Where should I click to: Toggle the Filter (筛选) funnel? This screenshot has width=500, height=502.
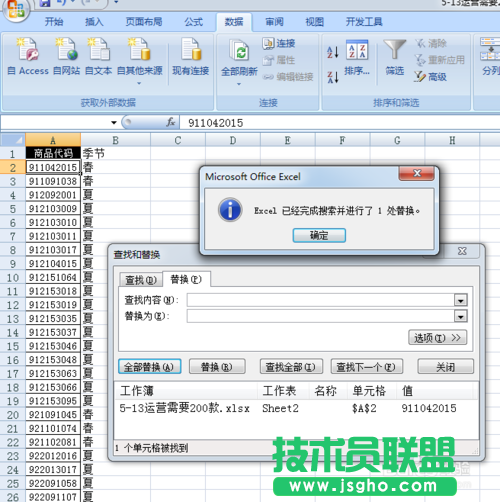tap(395, 57)
